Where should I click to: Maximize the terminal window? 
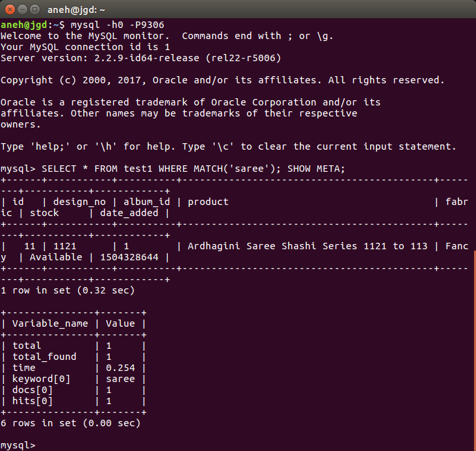point(35,10)
